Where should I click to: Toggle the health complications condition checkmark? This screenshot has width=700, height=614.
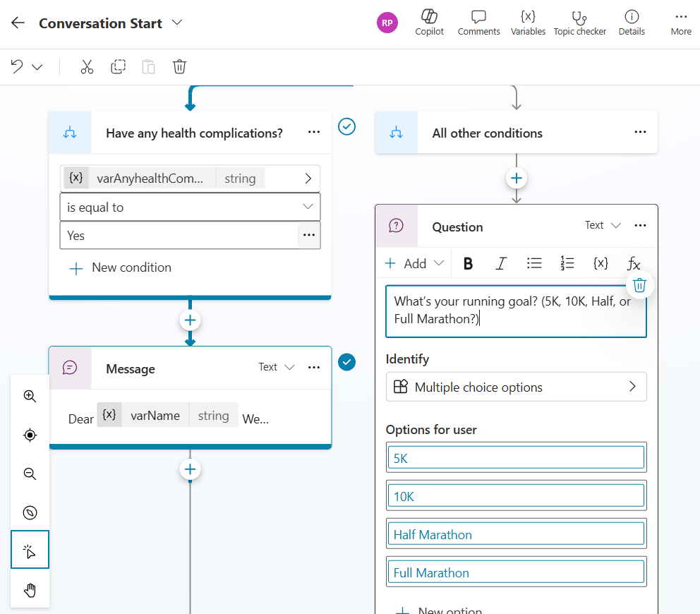[x=346, y=126]
